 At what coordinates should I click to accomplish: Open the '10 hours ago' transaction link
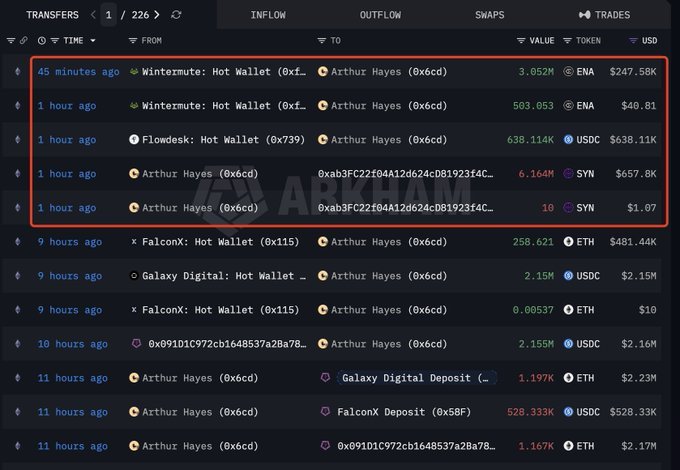coord(72,344)
